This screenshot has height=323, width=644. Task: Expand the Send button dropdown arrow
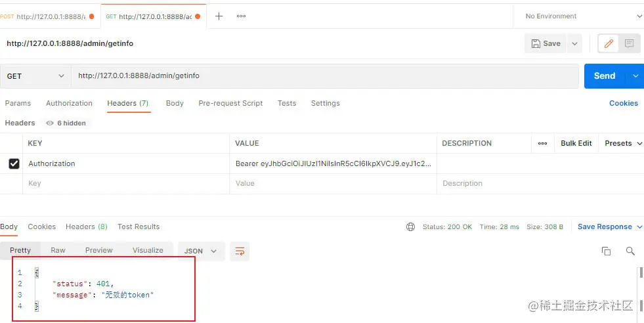(635, 76)
